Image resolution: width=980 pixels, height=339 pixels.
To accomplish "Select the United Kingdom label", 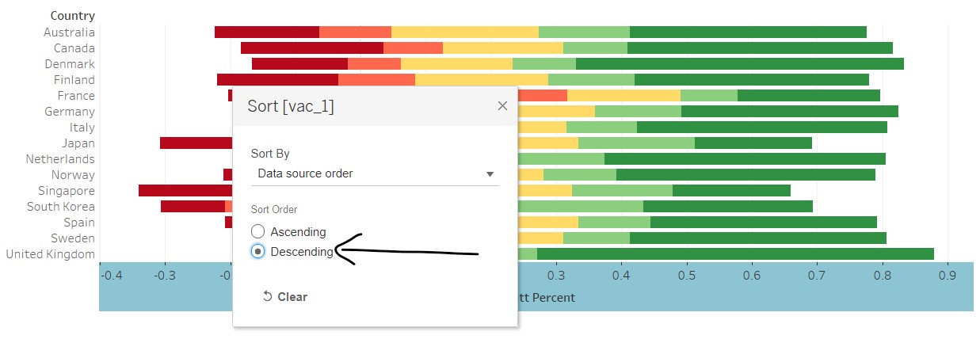I will (x=50, y=254).
